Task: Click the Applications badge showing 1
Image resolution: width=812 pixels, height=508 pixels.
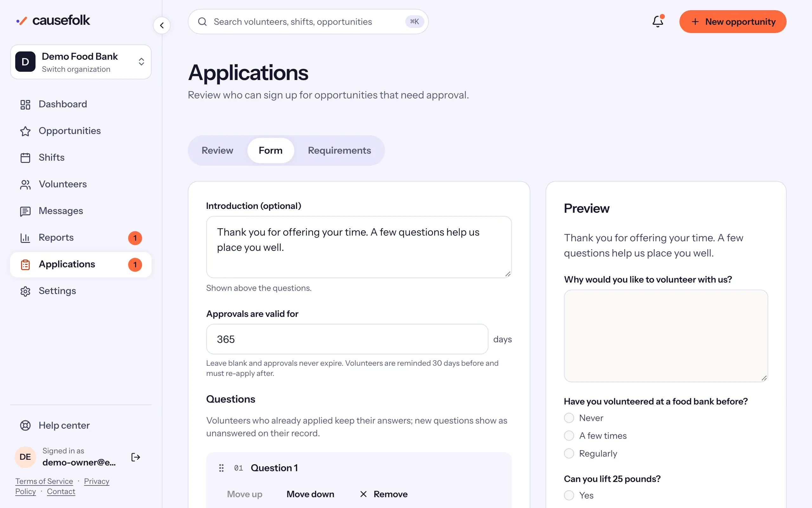Action: [135, 265]
